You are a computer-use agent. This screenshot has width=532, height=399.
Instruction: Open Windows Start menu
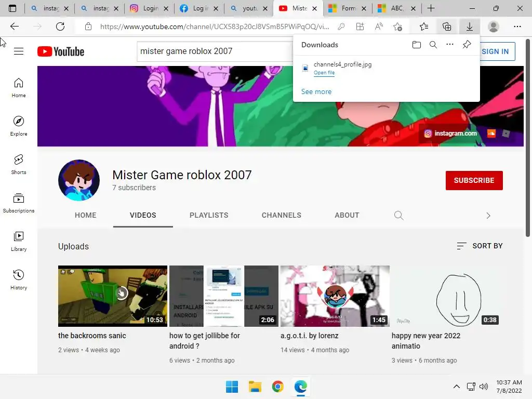232,387
